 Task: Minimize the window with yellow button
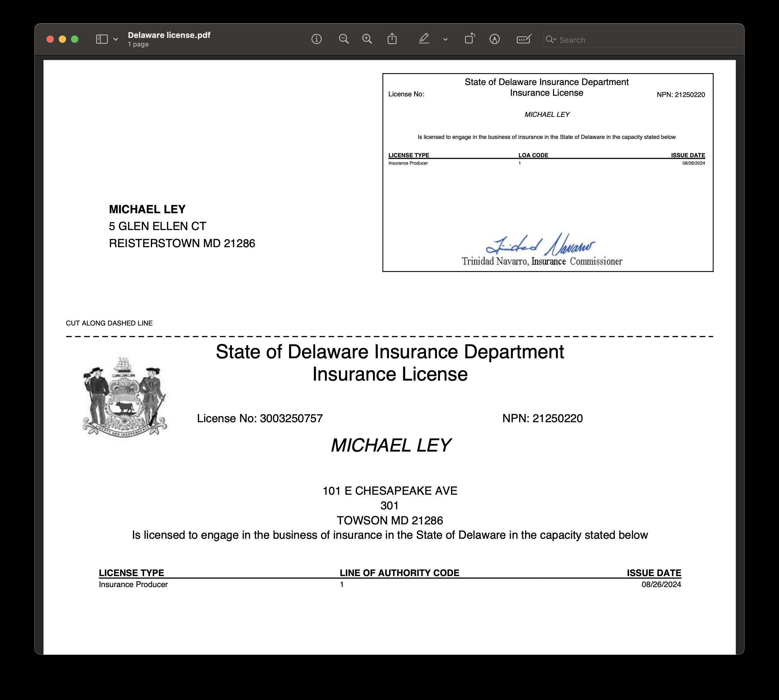coord(62,39)
